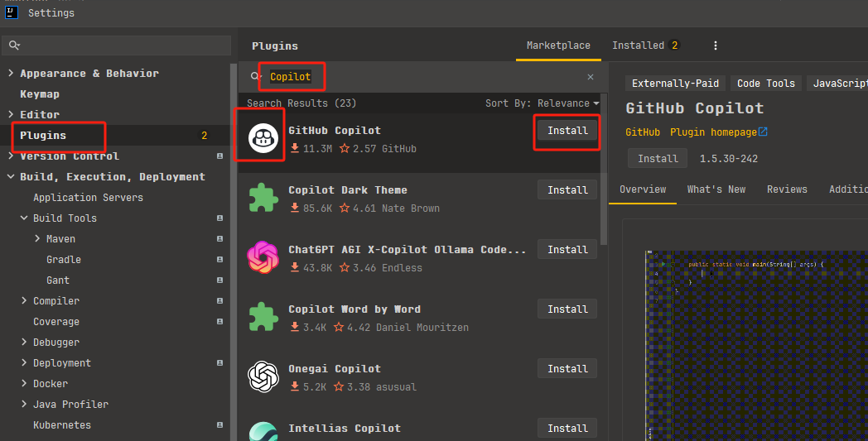Switch to the Marketplace tab

pyautogui.click(x=558, y=46)
